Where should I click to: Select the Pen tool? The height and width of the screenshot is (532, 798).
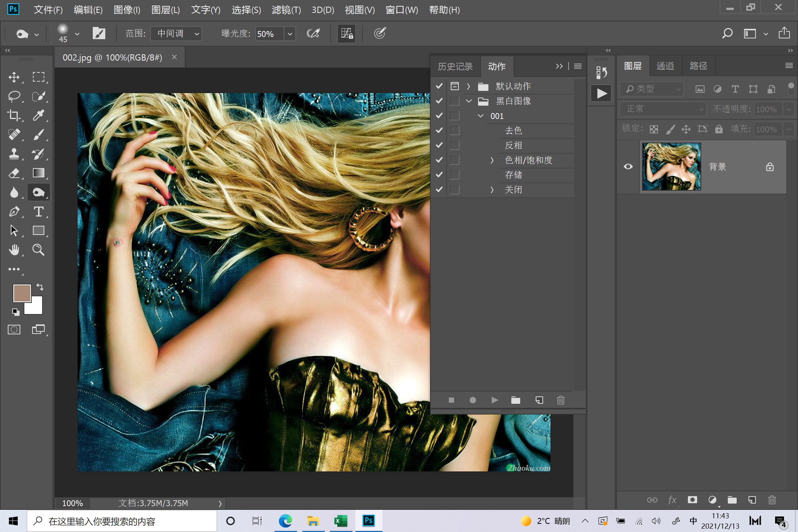coord(14,211)
